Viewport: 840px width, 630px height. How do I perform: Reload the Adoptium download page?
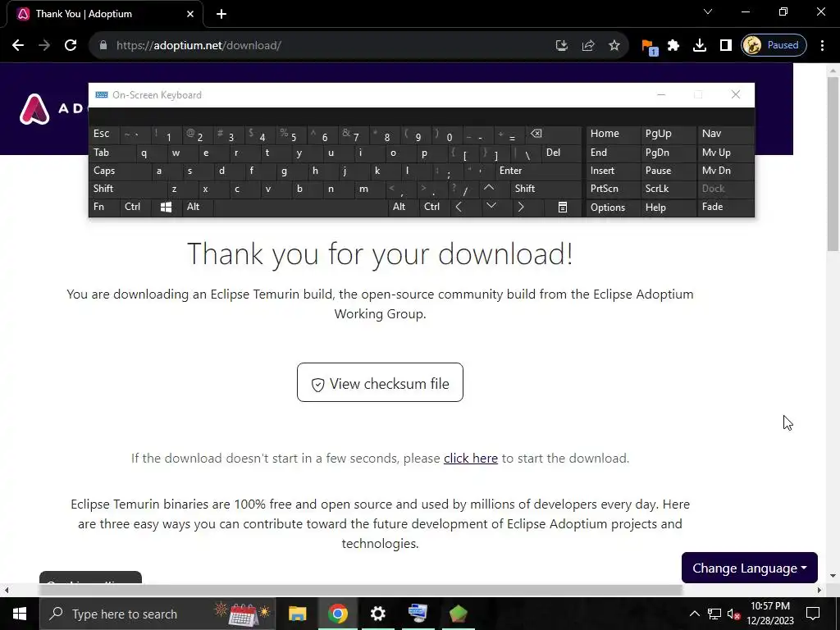pyautogui.click(x=71, y=45)
